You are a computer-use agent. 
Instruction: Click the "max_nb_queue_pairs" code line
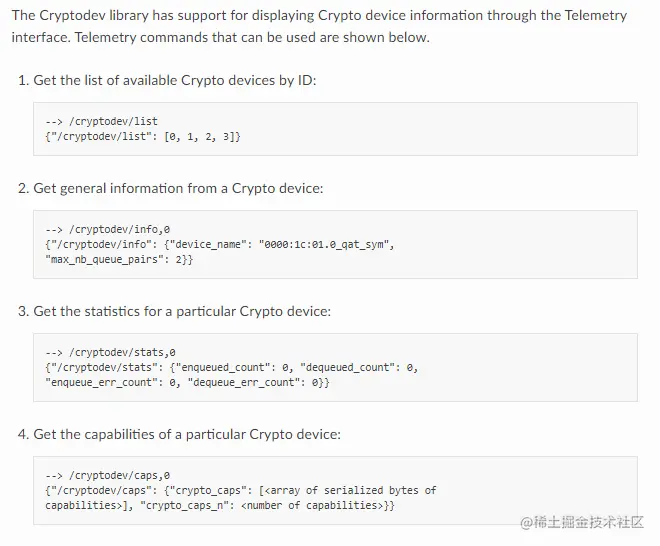pyautogui.click(x=120, y=258)
